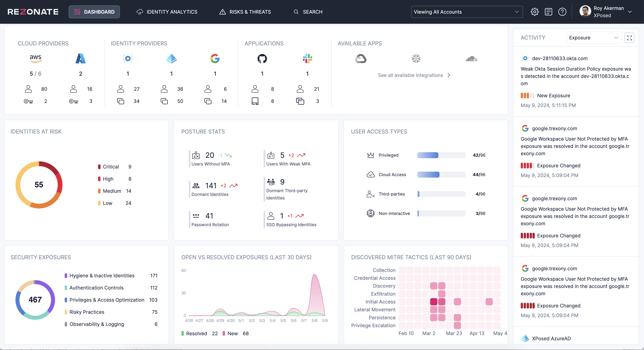The height and width of the screenshot is (350, 644).
Task: Click the Okta identity provider icon
Action: [128, 59]
